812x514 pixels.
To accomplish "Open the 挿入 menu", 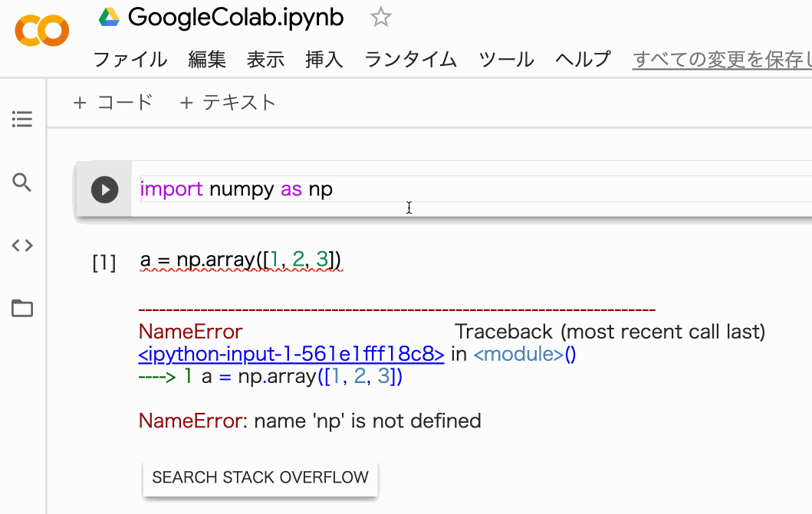I will (324, 59).
